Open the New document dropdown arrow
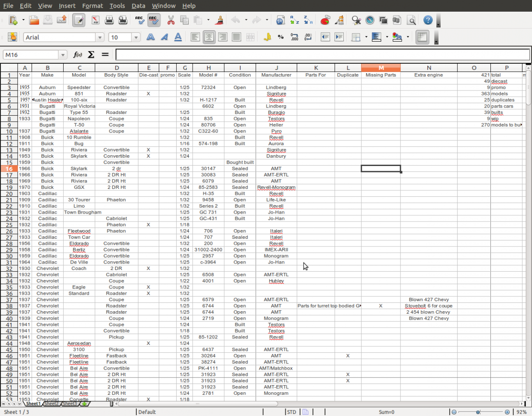 tap(23, 20)
